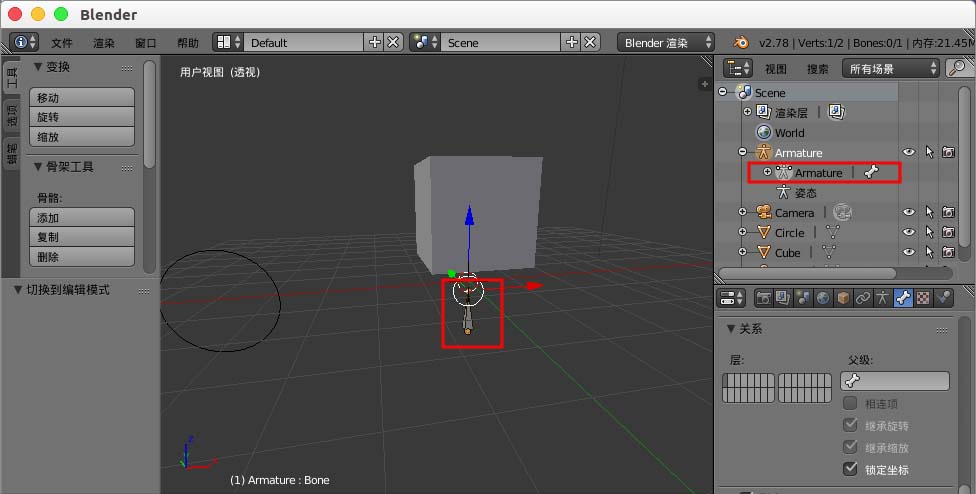The width and height of the screenshot is (976, 494).
Task: Open the properties editor type selector
Action: tap(731, 298)
